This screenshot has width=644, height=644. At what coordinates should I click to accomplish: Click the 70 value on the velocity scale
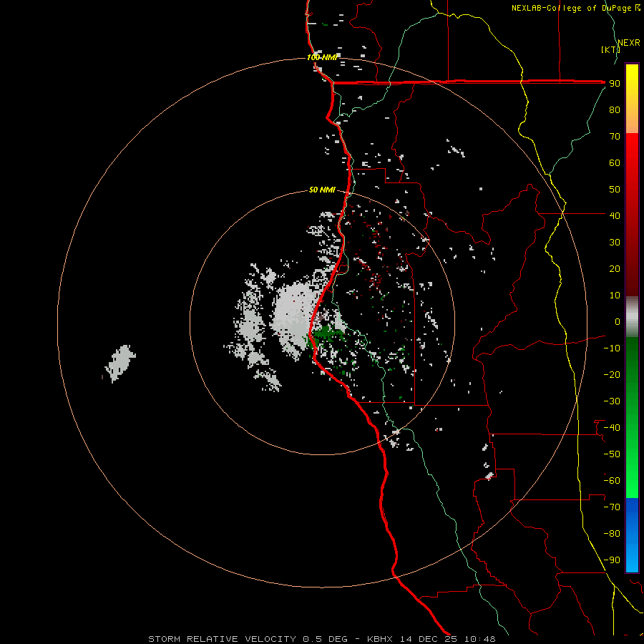tap(615, 137)
